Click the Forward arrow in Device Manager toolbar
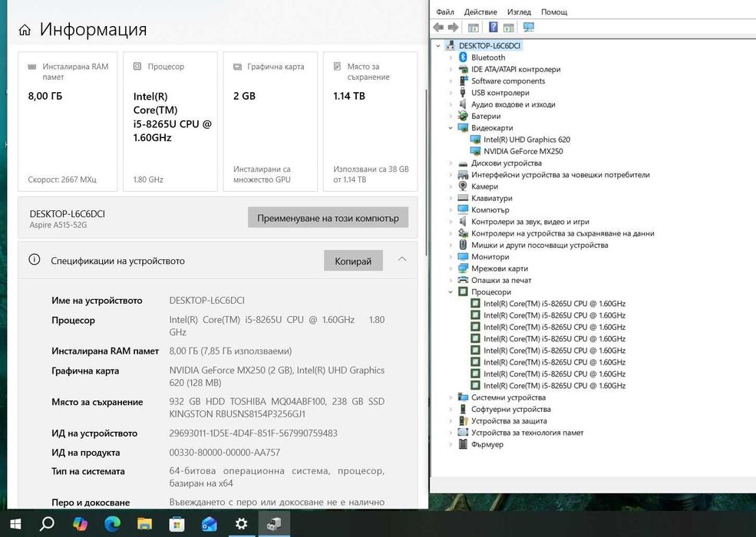756x537 pixels. [453, 28]
